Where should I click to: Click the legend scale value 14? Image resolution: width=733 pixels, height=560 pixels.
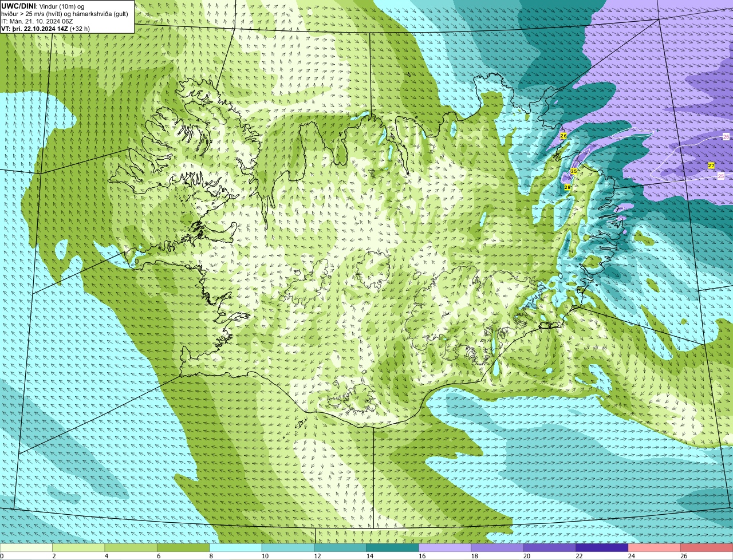click(370, 556)
